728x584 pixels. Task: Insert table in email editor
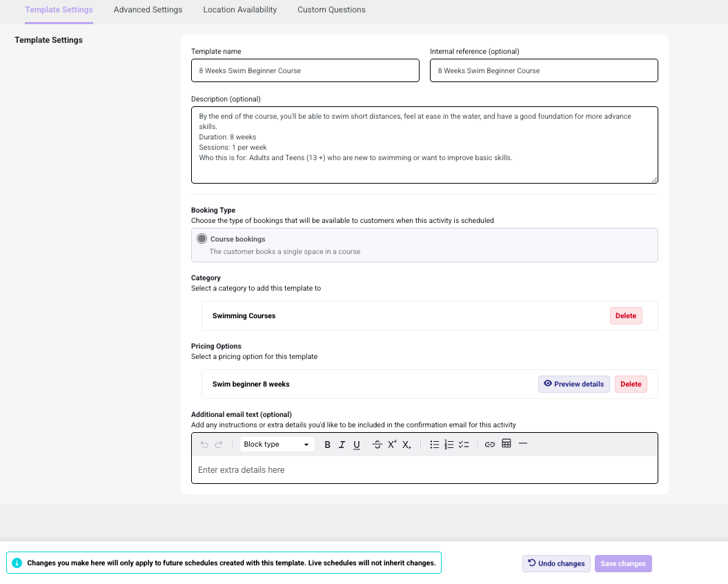pos(506,444)
